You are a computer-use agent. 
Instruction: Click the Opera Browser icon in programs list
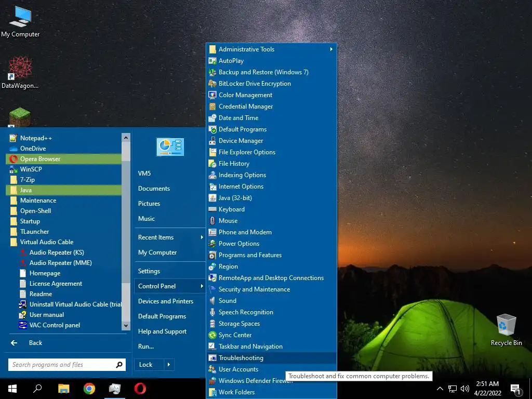pyautogui.click(x=14, y=159)
